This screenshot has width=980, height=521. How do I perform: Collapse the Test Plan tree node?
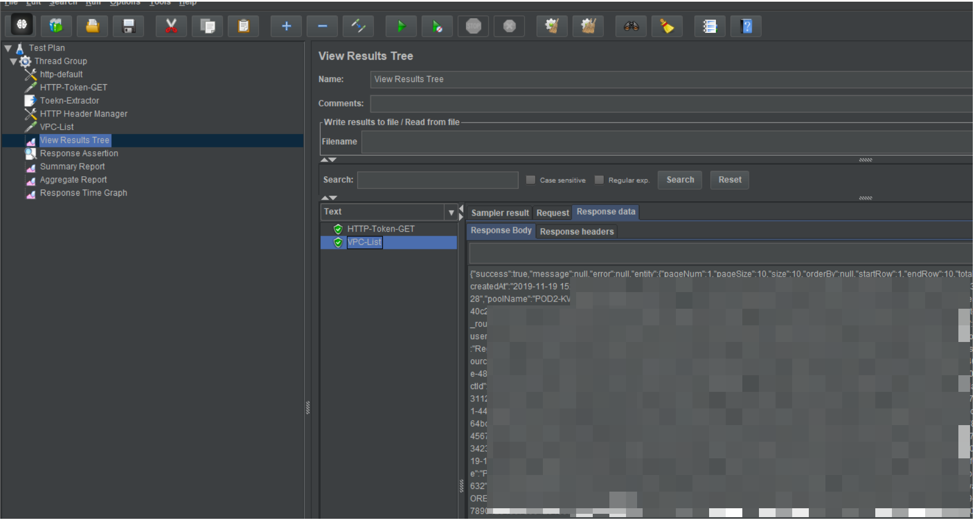pos(8,48)
